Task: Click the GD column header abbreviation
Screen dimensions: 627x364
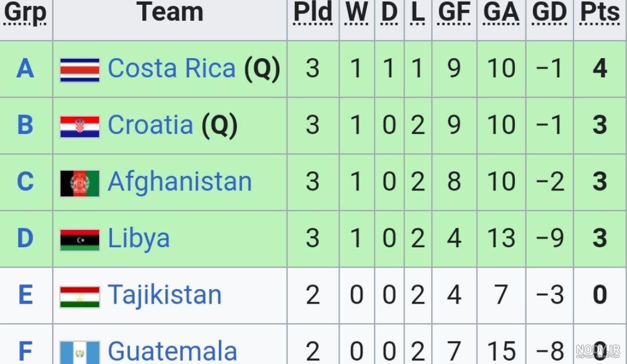Action: pyautogui.click(x=549, y=12)
